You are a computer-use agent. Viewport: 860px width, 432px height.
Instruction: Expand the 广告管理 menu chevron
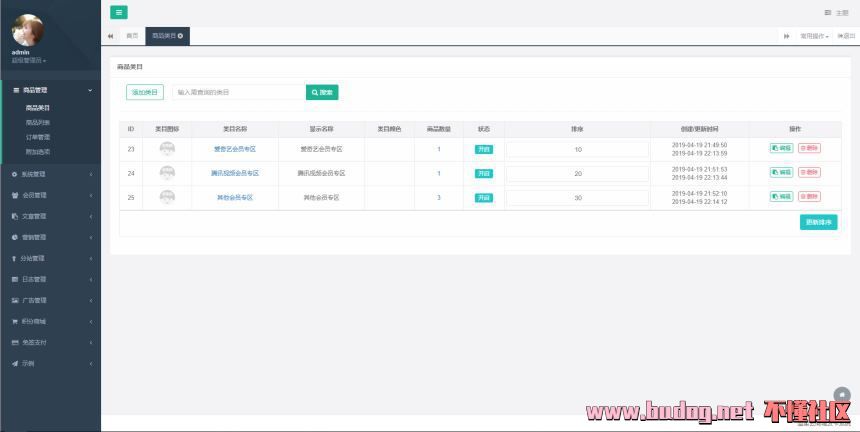(91, 300)
